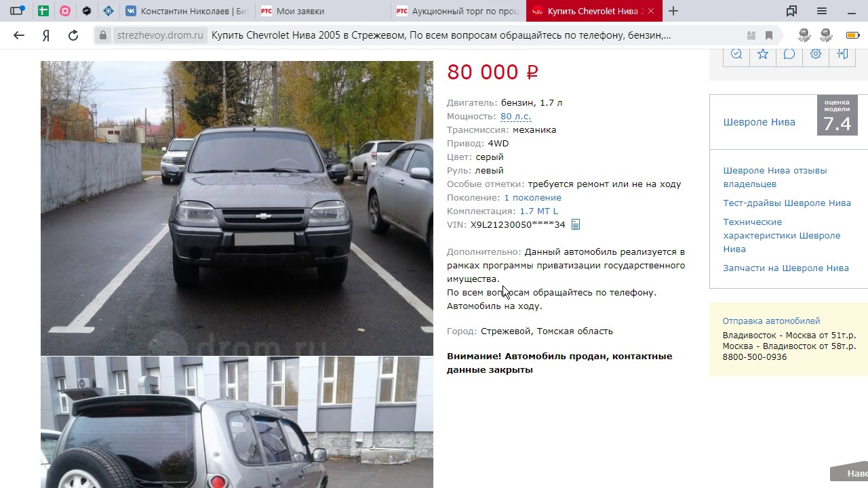Switch to the 'Константин Николаев' VK tab
This screenshot has height=488, width=868.
click(x=188, y=11)
